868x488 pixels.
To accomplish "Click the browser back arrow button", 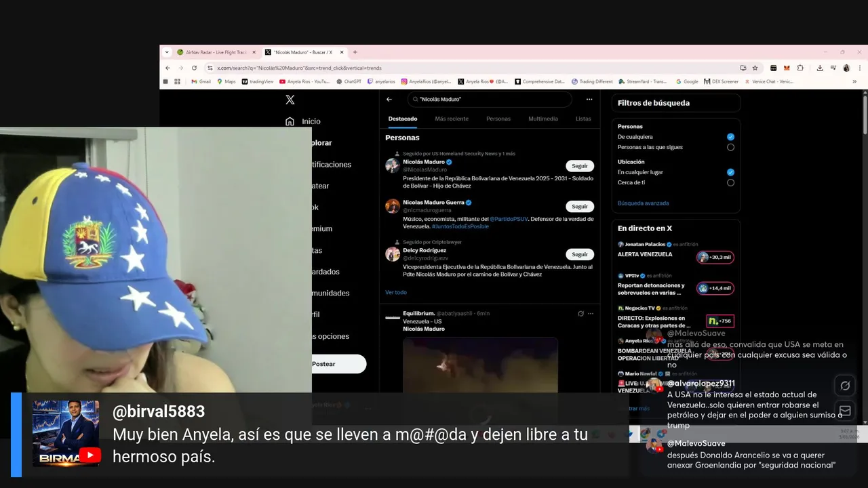I will pos(167,68).
